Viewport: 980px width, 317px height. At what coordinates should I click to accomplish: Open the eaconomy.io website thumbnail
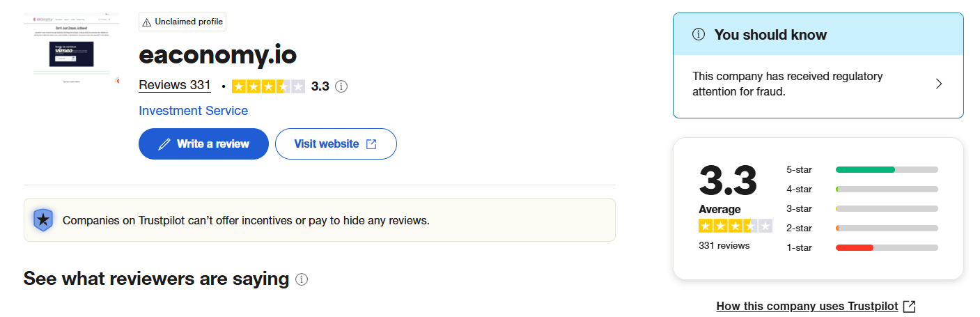click(72, 48)
